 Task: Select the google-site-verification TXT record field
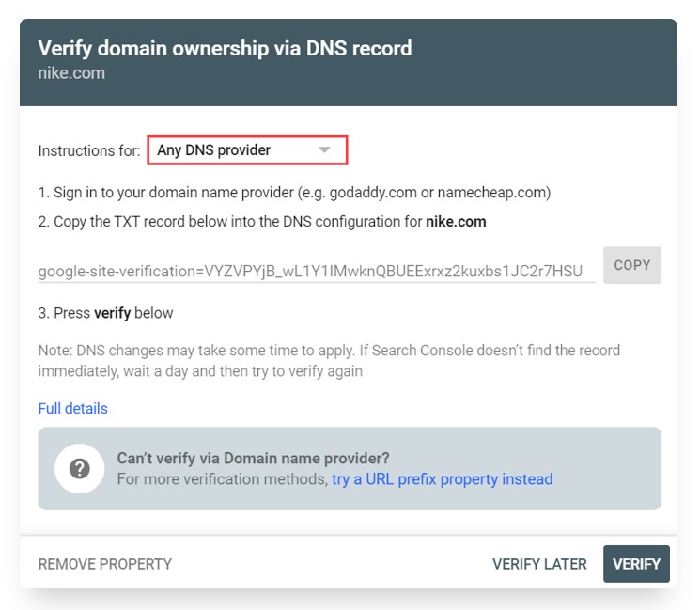[316, 271]
